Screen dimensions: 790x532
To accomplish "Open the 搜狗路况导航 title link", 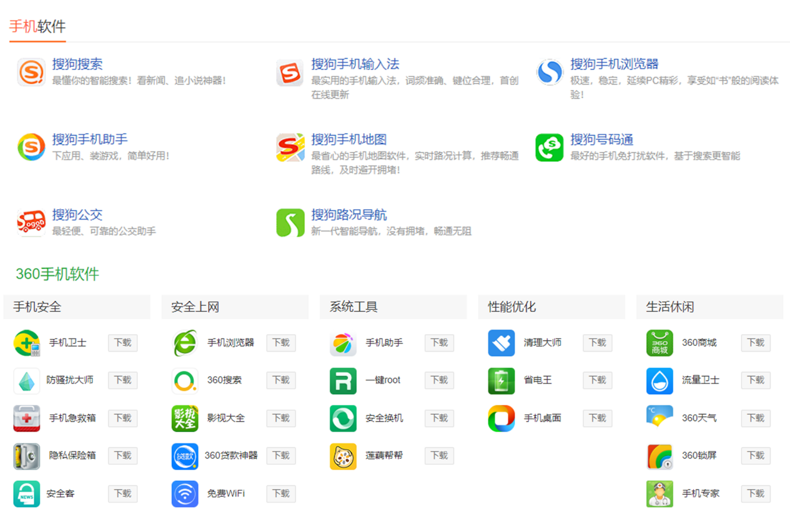I will pos(349,215).
